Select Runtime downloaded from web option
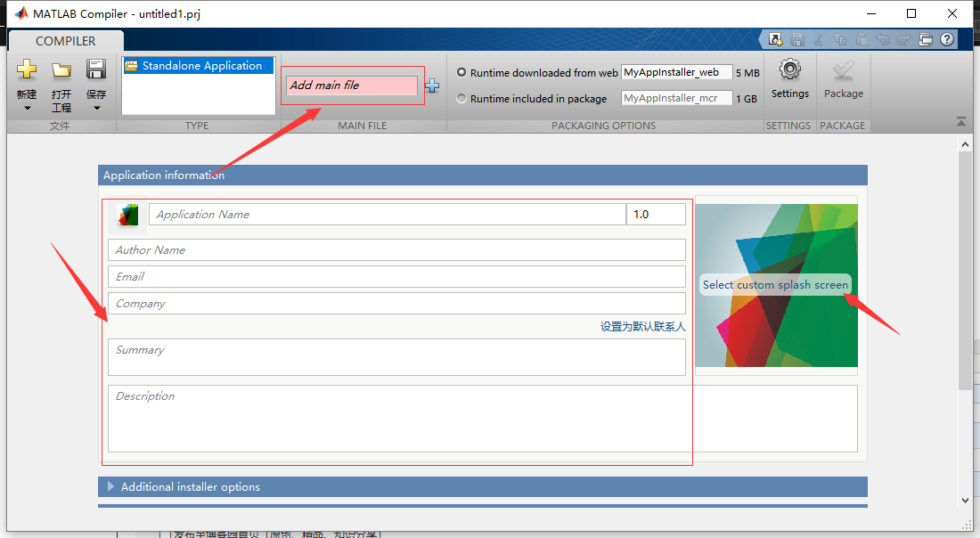The image size is (980, 538). pos(461,72)
